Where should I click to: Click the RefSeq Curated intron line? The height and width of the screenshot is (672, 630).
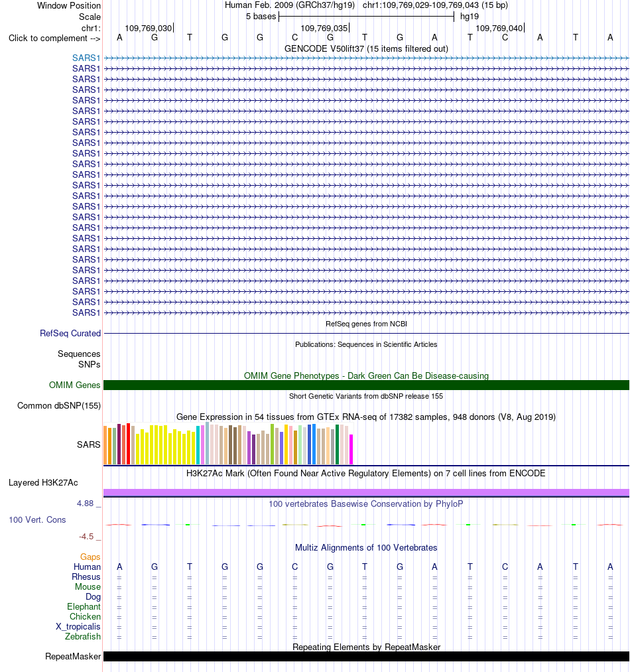367,334
